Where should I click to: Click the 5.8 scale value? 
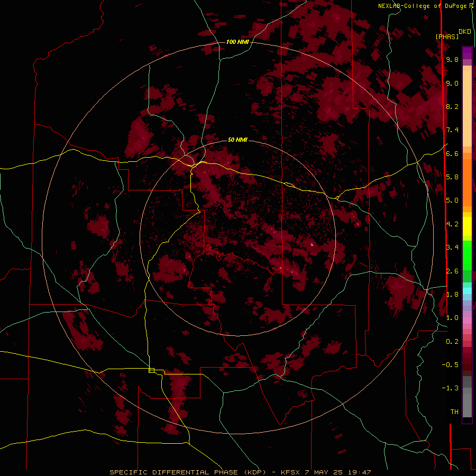(x=452, y=177)
